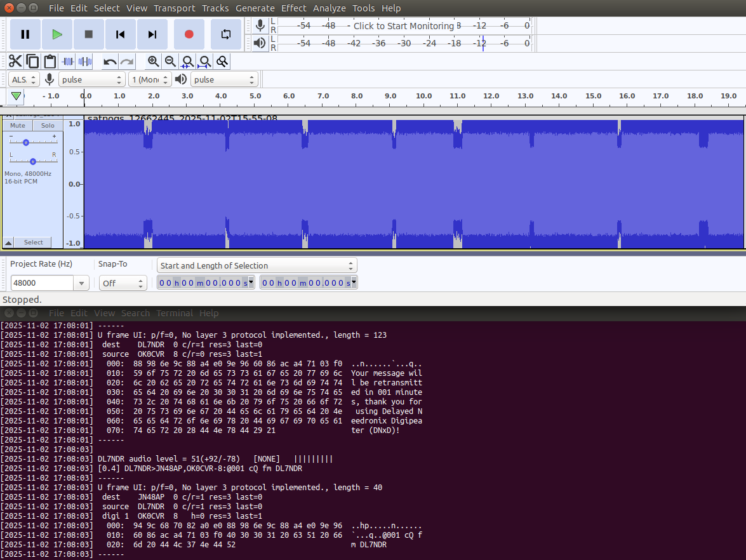Click the Cut scissors icon
The height and width of the screenshot is (560, 746).
(x=15, y=62)
